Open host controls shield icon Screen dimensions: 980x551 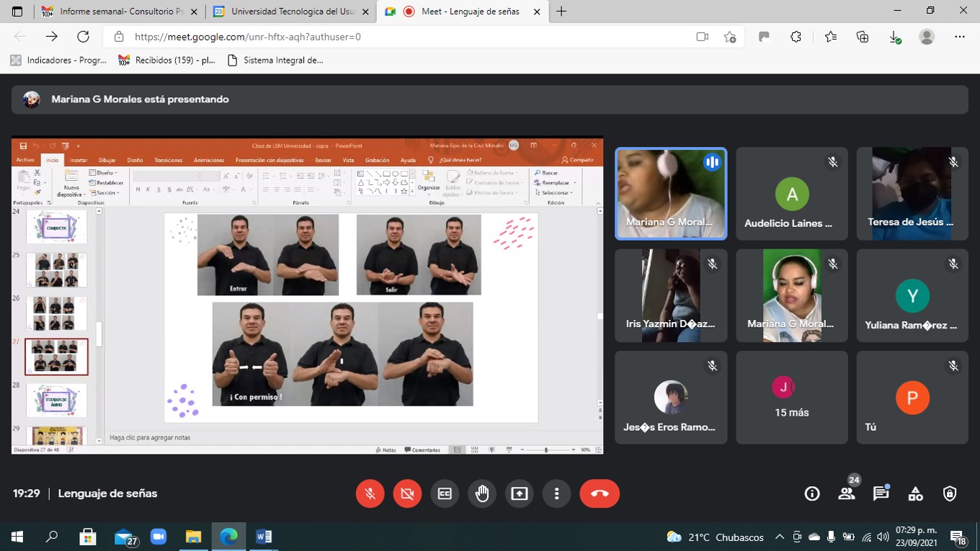pyautogui.click(x=950, y=493)
